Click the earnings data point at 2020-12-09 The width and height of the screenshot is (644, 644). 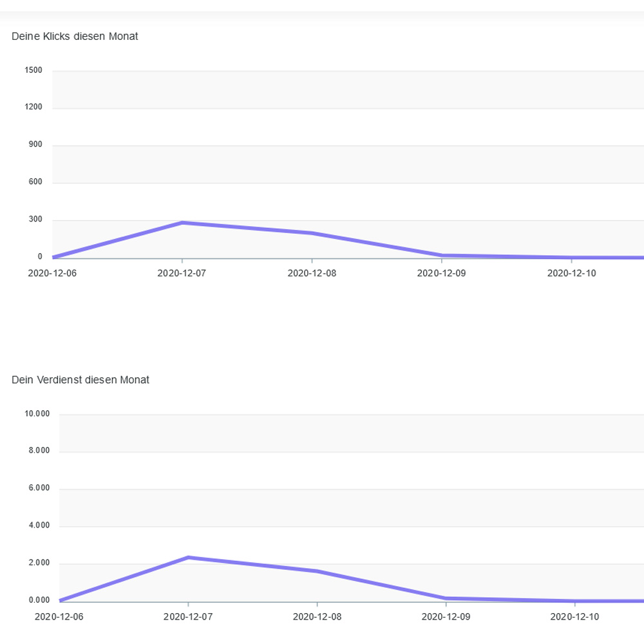pos(446,598)
